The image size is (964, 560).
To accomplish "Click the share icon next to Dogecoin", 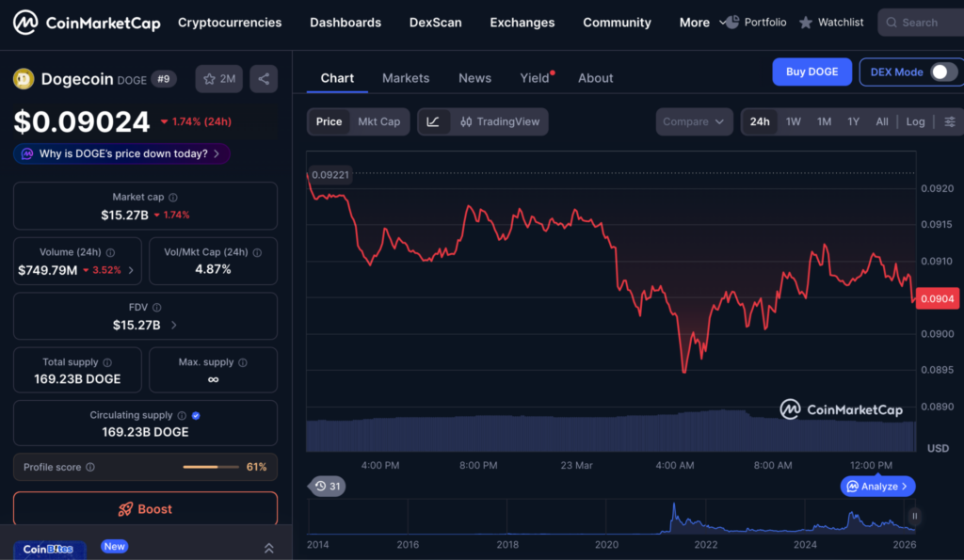I will (264, 79).
